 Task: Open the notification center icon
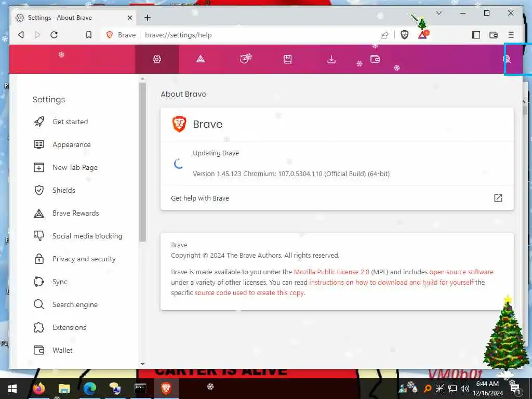[515, 389]
